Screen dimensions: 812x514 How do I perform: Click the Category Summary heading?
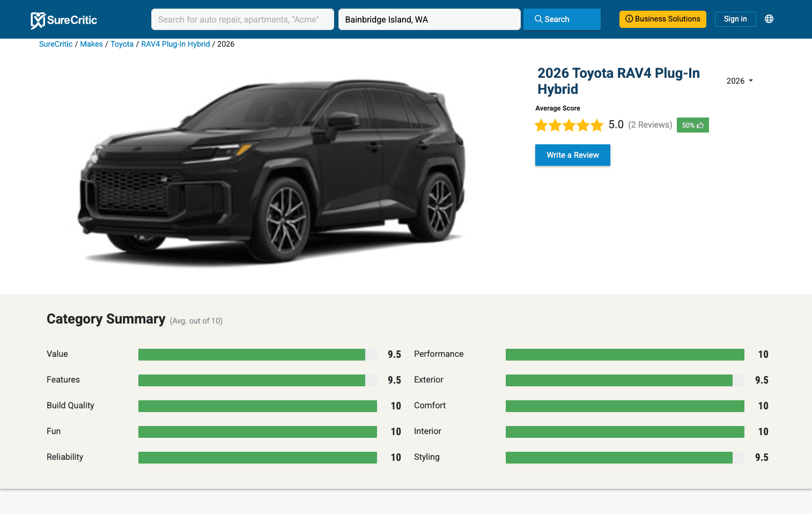(106, 319)
